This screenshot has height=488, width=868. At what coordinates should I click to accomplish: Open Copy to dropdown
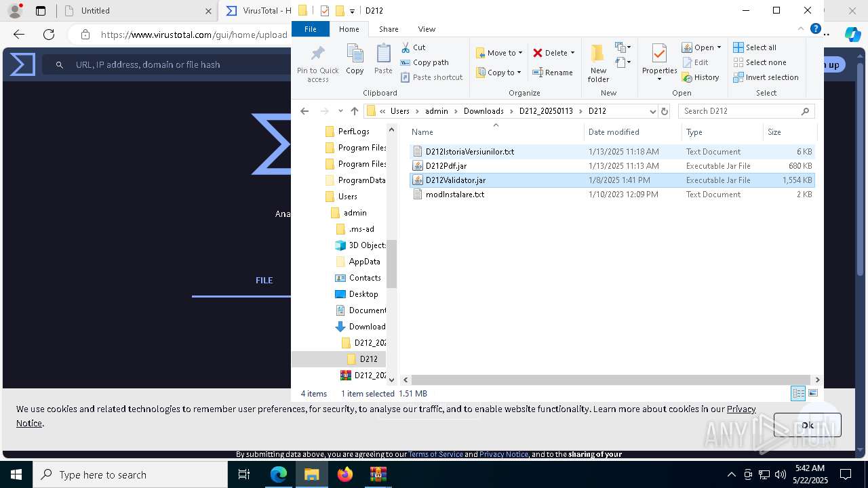click(x=498, y=73)
